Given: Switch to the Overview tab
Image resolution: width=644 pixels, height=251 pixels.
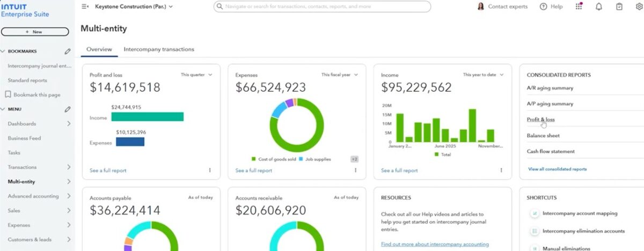Looking at the screenshot, I should (x=99, y=49).
